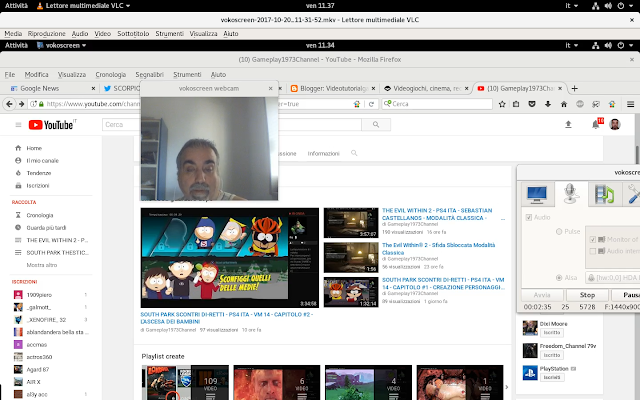Open VLC Sottotitolo menu
Screen dimensions: 640x400
(x=133, y=33)
